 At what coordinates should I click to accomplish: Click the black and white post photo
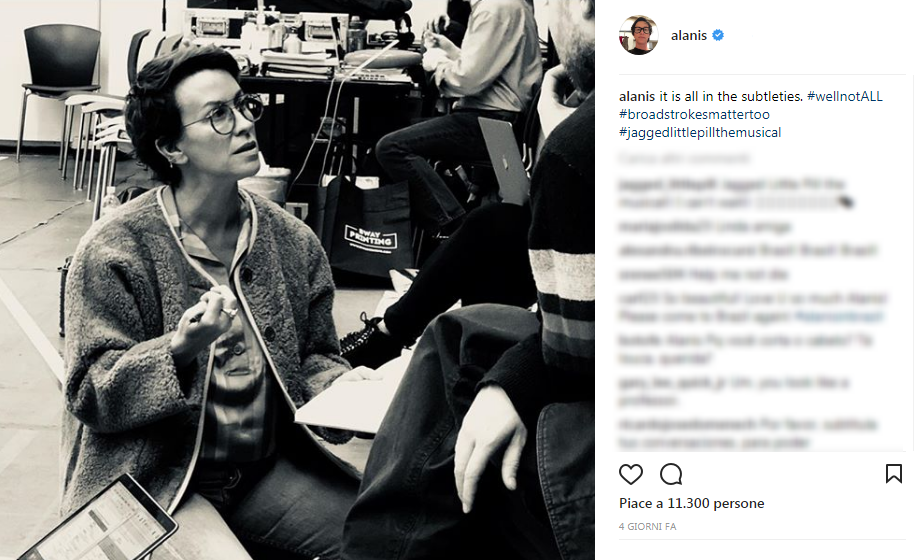pos(297,280)
